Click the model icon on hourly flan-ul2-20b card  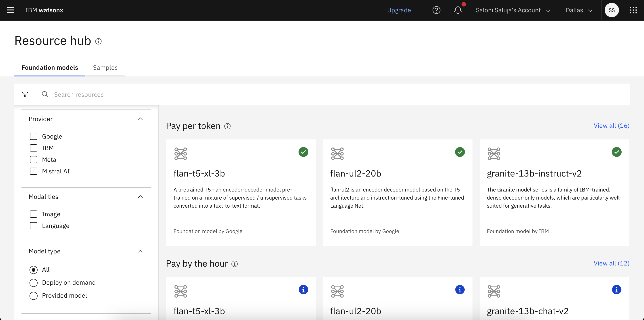click(x=337, y=291)
